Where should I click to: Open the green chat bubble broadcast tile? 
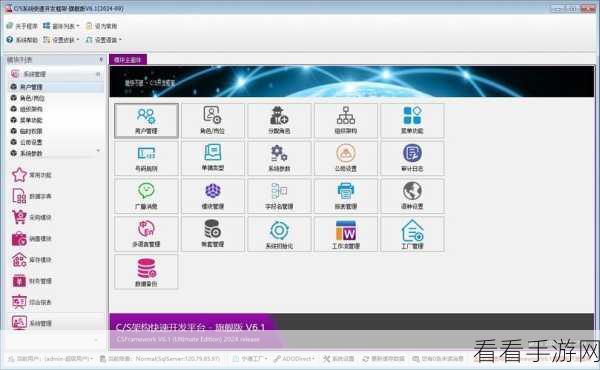(x=146, y=196)
